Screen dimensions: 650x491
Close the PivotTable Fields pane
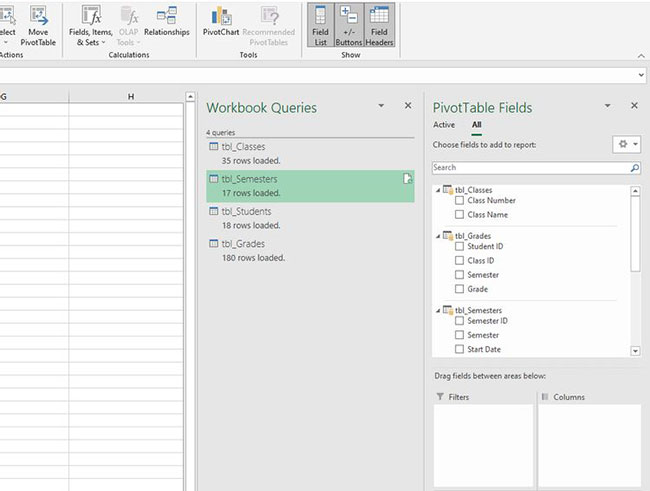point(634,106)
